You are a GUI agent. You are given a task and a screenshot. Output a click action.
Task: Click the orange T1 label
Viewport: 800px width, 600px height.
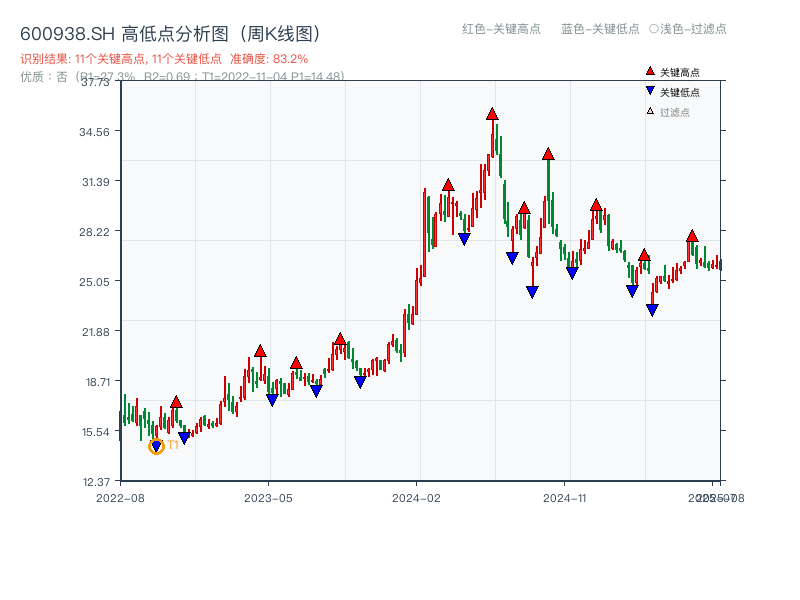173,445
